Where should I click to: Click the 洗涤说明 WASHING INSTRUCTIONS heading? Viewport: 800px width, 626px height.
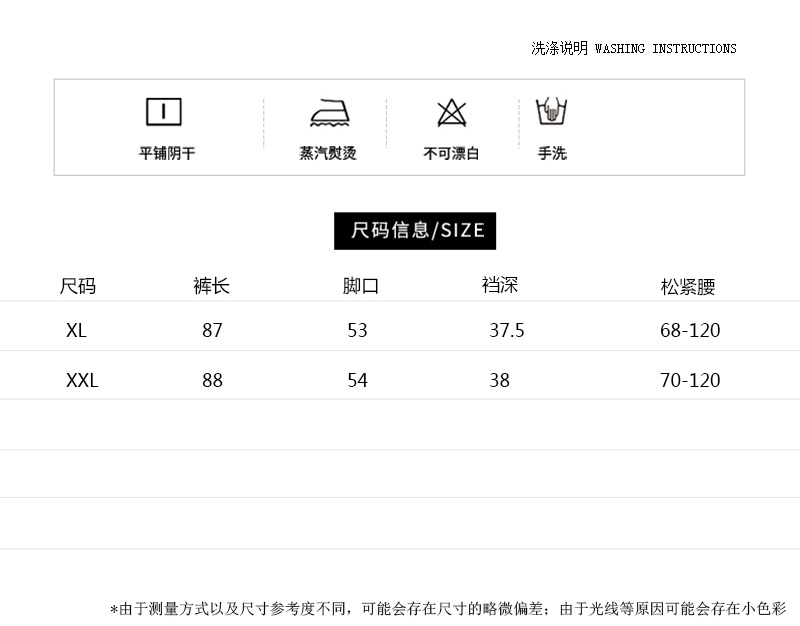[x=634, y=48]
